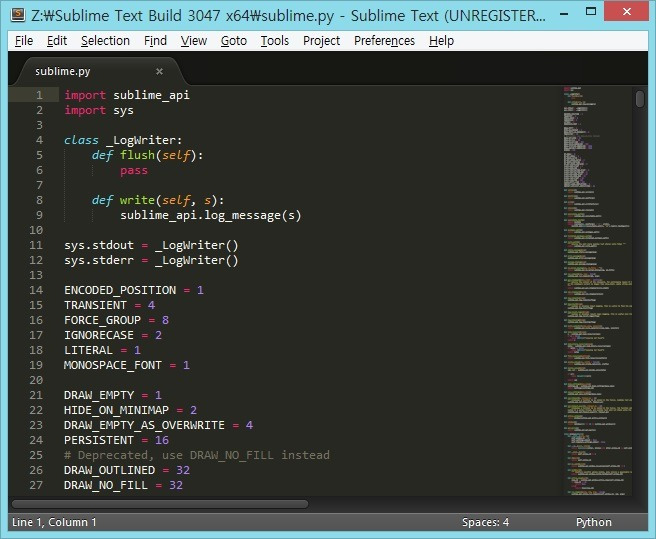This screenshot has height=539, width=656.
Task: Open the File menu
Action: pyautogui.click(x=24, y=41)
